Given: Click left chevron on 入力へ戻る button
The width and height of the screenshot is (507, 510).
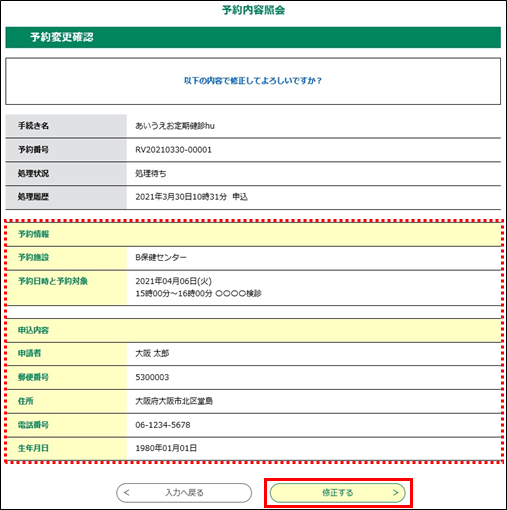Looking at the screenshot, I should click(126, 492).
